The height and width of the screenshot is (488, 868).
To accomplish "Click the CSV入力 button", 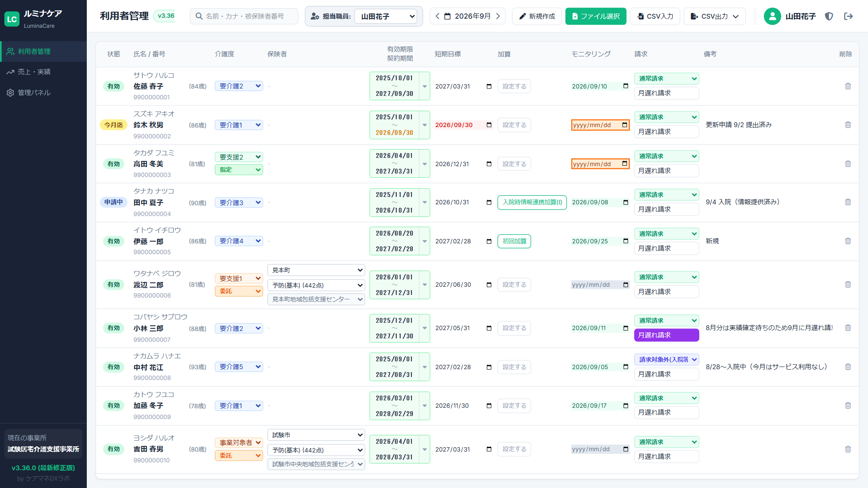I will coord(655,16).
